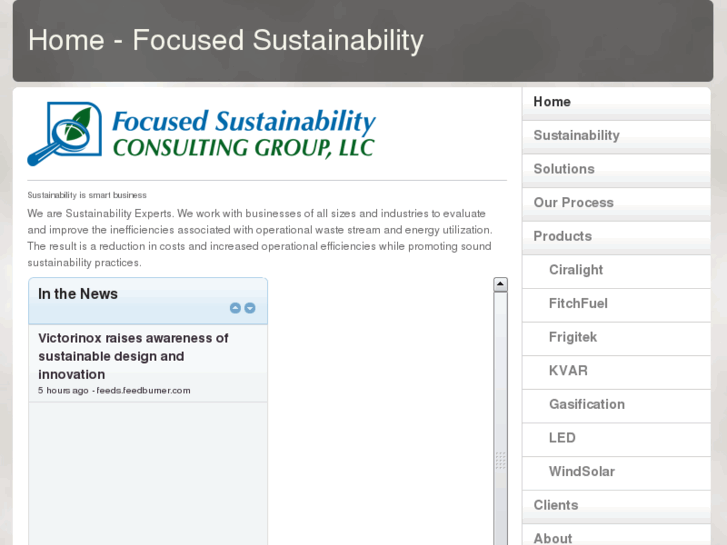
Task: Click the scrollbar grip handle
Action: [500, 461]
